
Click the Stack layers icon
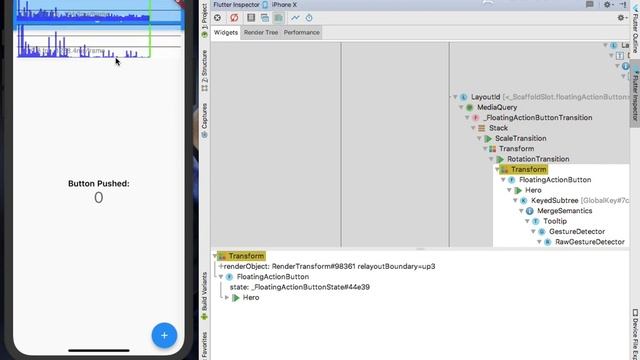482,128
